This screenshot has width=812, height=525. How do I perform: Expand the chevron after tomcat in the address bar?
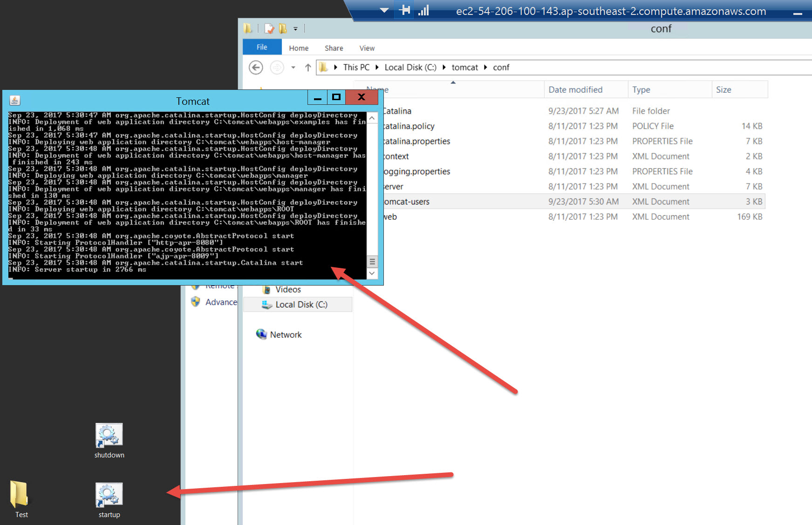point(485,68)
